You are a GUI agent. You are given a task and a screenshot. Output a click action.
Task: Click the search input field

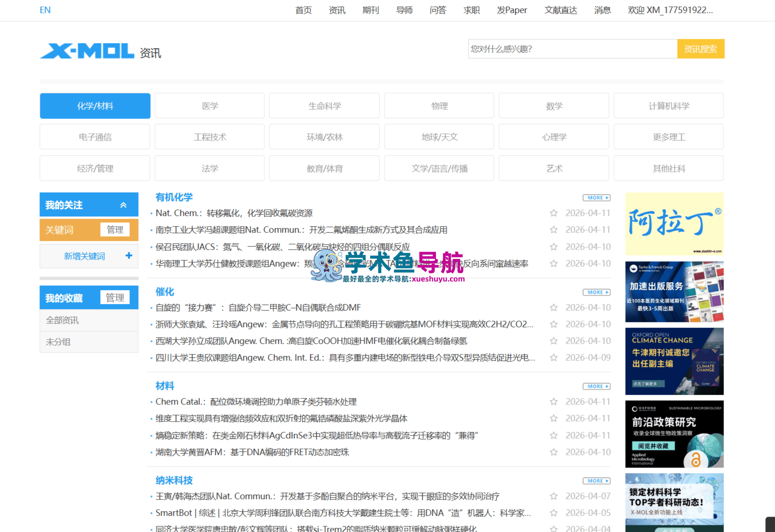point(572,49)
